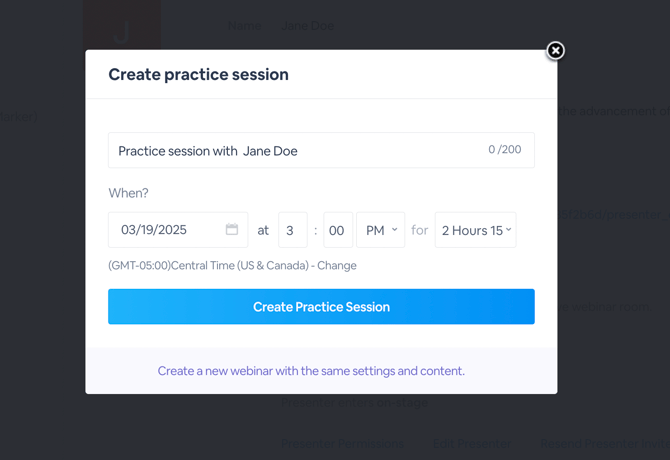Close the Create practice session dialog
This screenshot has width=670, height=460.
[x=555, y=51]
